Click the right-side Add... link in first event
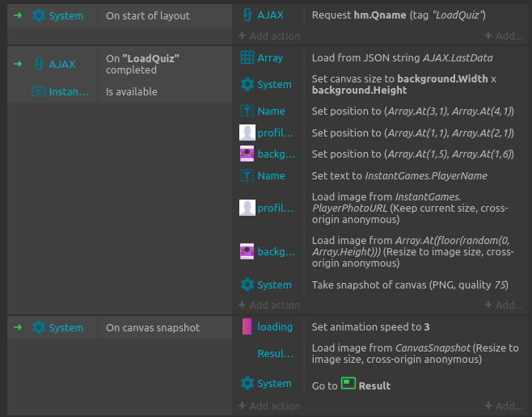 [x=503, y=36]
